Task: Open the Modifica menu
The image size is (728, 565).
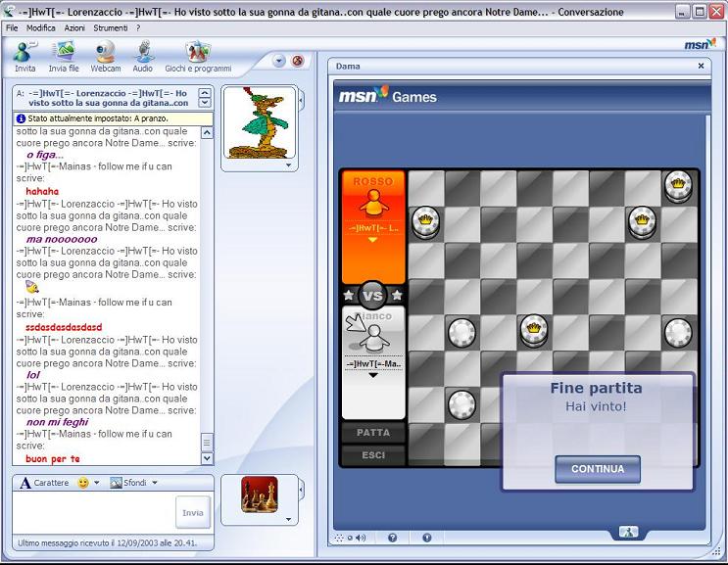Action: click(41, 28)
